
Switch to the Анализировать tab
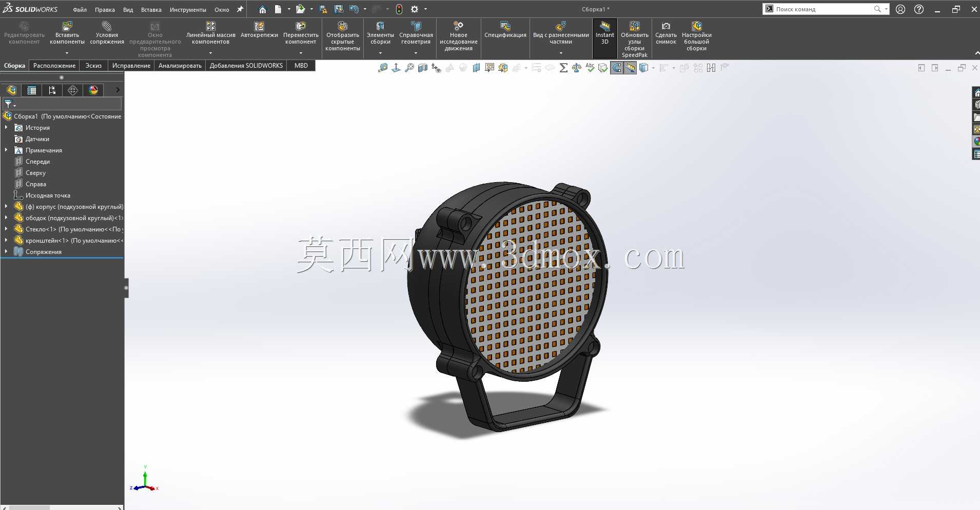180,66
